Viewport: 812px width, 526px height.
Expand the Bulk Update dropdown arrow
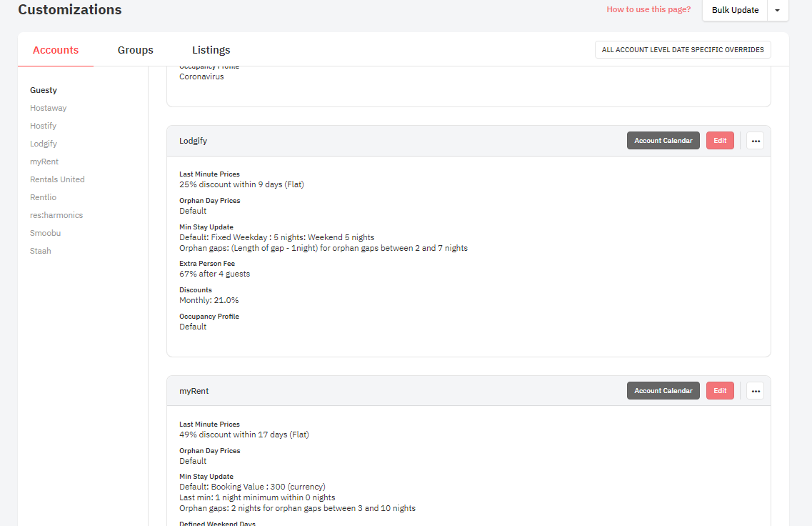pos(777,10)
